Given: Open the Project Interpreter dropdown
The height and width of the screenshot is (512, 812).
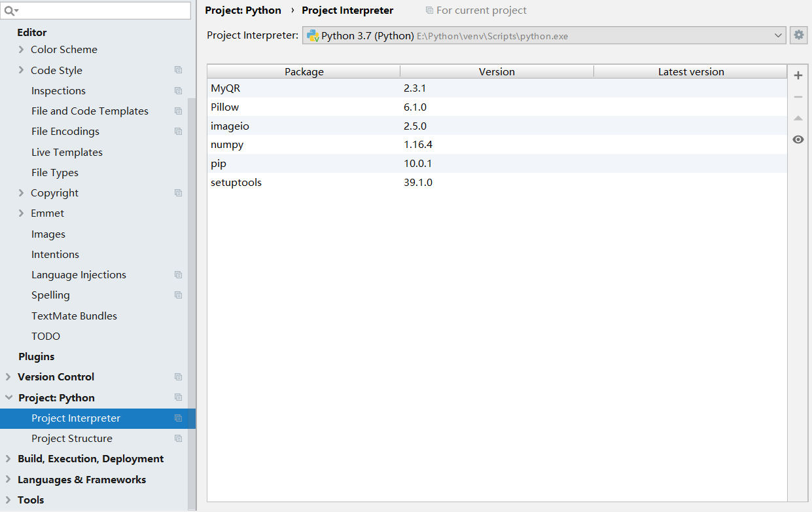Looking at the screenshot, I should click(x=544, y=35).
